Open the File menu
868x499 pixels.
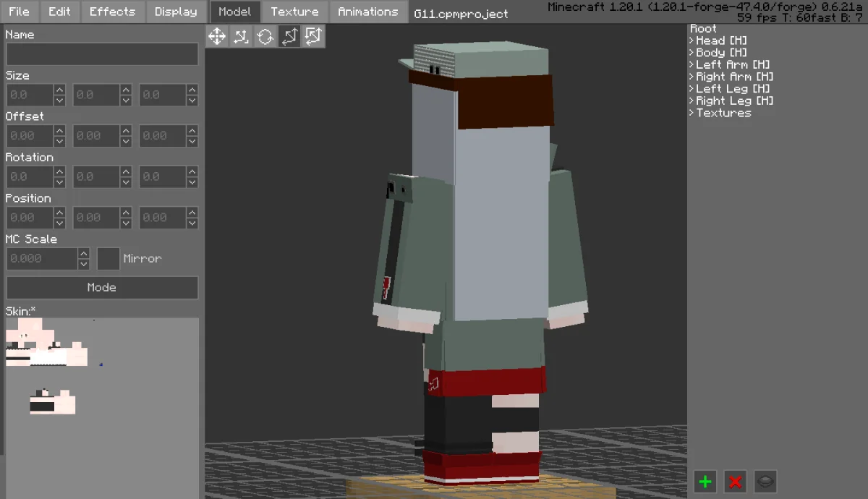coord(20,12)
